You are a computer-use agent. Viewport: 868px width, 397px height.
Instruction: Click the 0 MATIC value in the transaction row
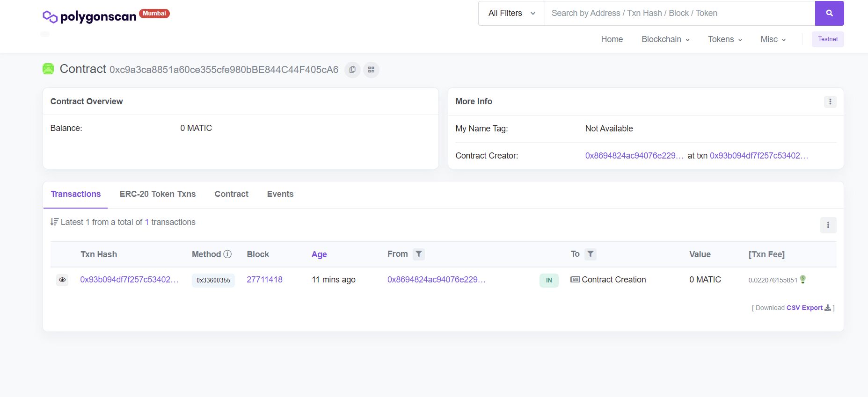(705, 280)
